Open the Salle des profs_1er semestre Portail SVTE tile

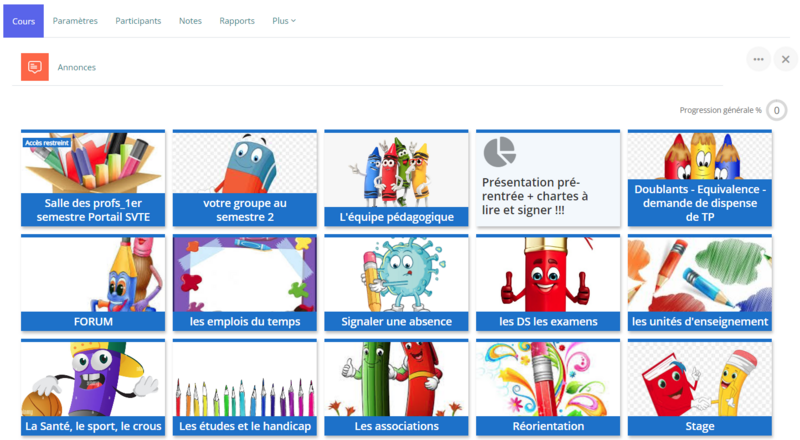93,178
